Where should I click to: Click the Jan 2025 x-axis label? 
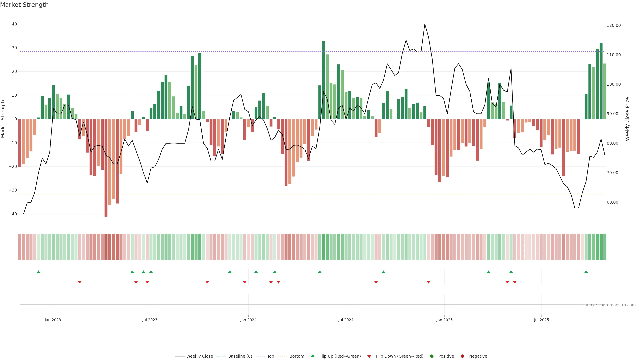coord(444,320)
